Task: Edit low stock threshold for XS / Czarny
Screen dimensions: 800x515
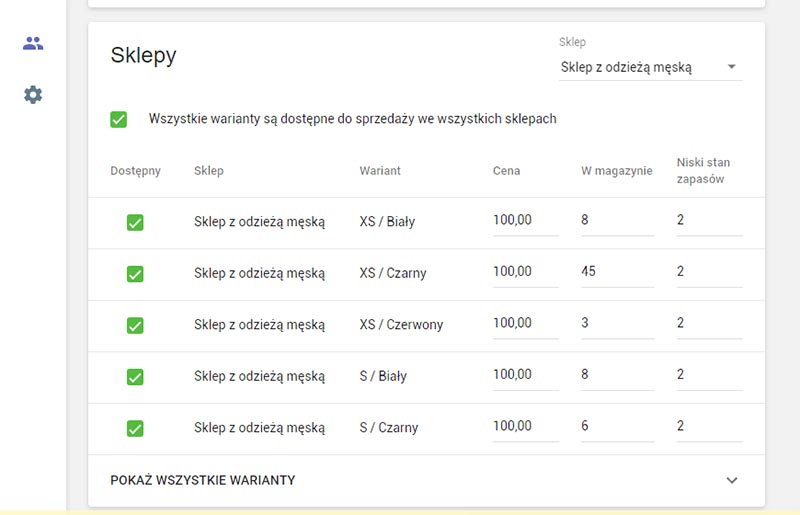Action: tap(709, 273)
